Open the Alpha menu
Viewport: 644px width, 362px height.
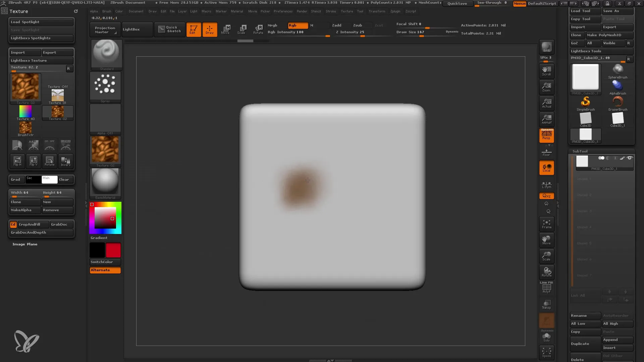[94, 11]
